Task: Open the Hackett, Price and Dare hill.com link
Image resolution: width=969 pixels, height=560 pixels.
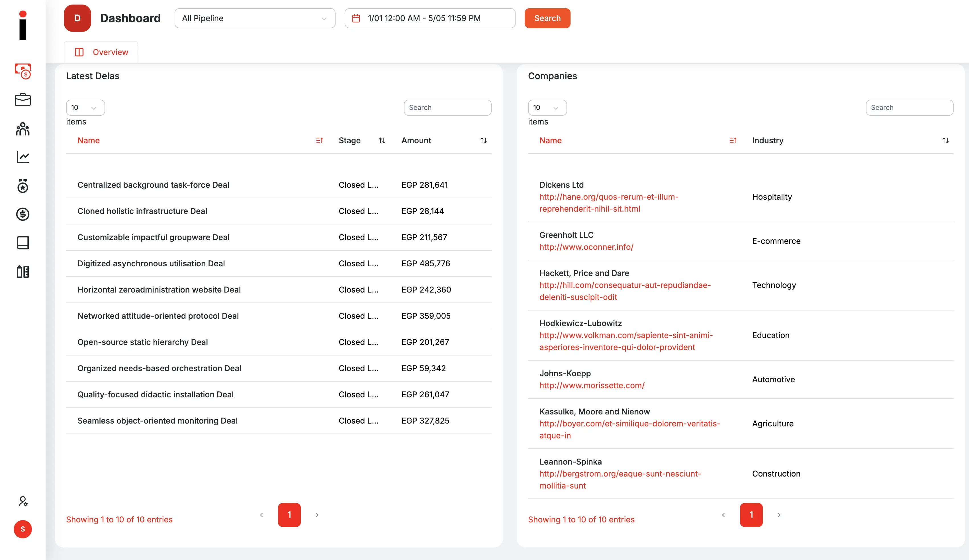Action: (625, 291)
